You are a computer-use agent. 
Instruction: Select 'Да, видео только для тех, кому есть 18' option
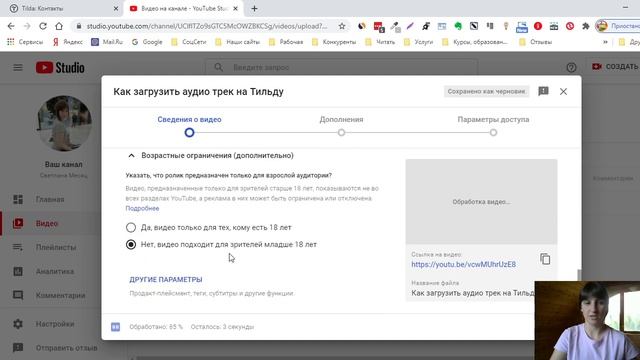tap(131, 227)
